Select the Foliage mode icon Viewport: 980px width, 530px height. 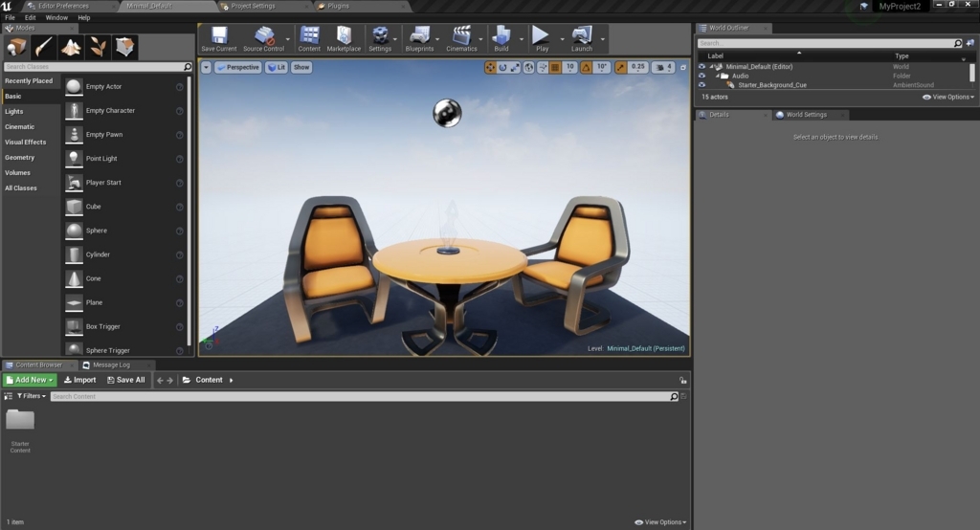tap(98, 47)
